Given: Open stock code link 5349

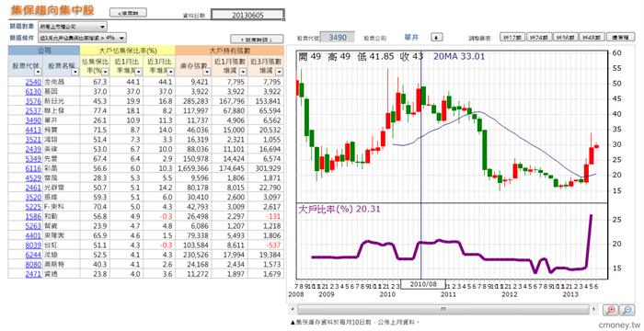Looking at the screenshot, I should point(33,158).
